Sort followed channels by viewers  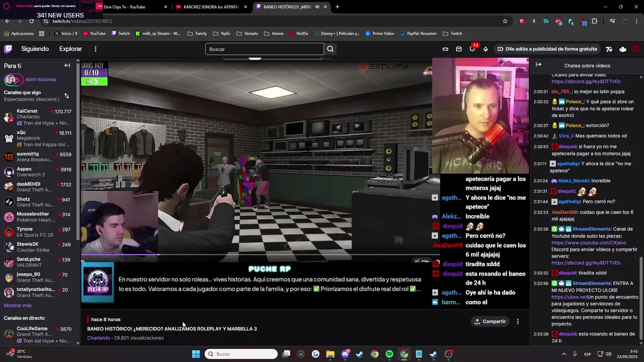66,96
